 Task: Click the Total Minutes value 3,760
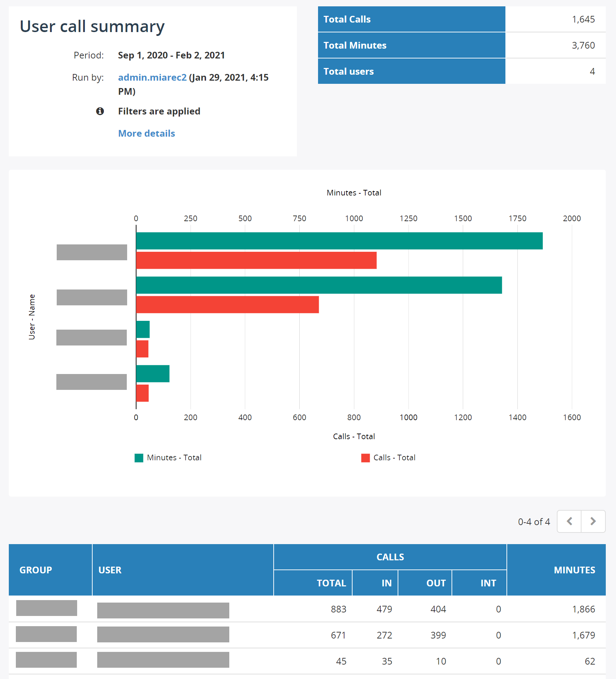(x=583, y=45)
